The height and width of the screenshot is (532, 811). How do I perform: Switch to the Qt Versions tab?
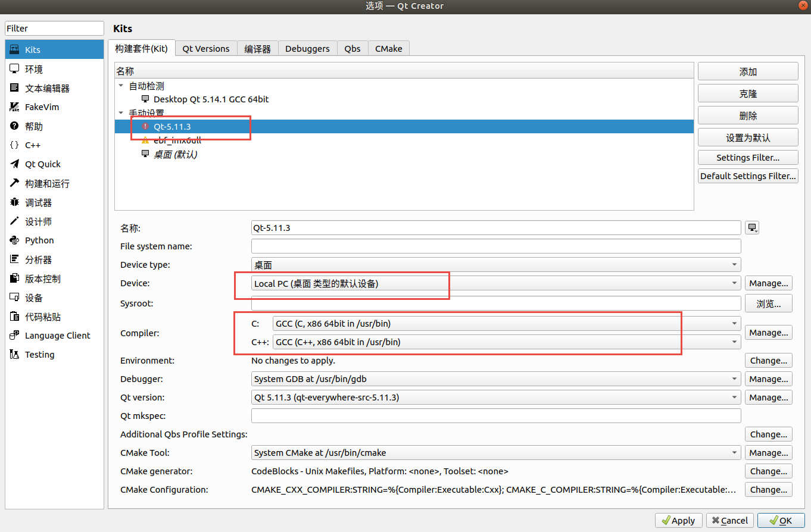[206, 49]
